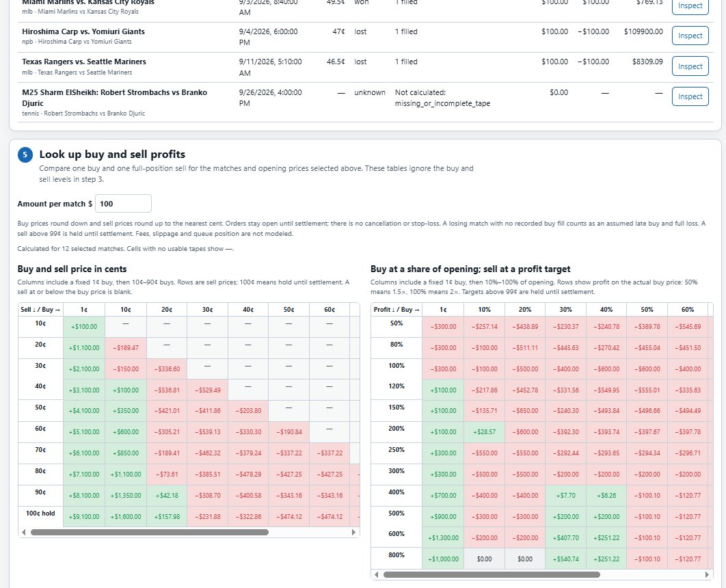Inspect the Robert Strombachs vs Branko Djuric match
The image size is (726, 588).
point(690,96)
